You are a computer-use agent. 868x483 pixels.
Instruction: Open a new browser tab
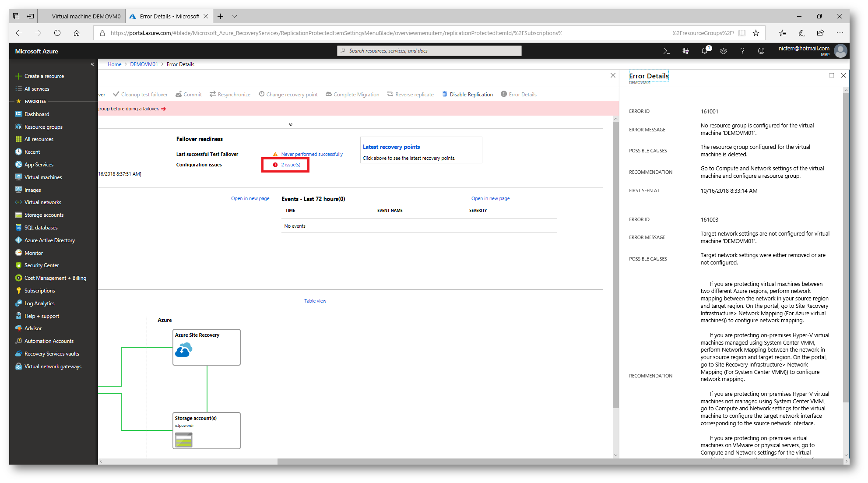[221, 17]
